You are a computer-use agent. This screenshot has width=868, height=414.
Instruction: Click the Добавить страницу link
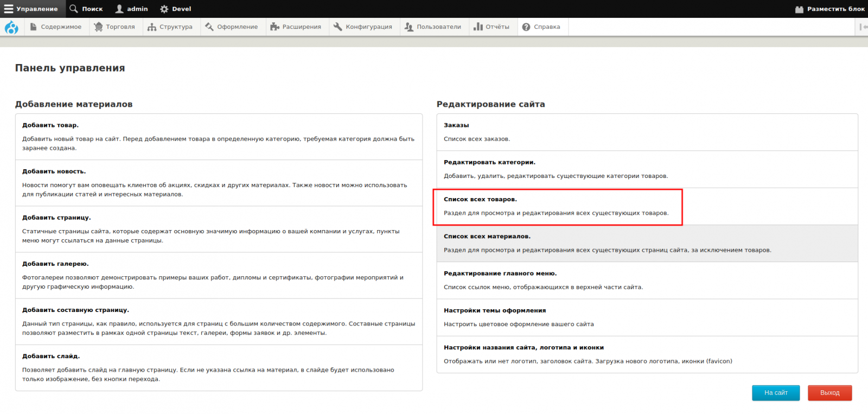[56, 218]
